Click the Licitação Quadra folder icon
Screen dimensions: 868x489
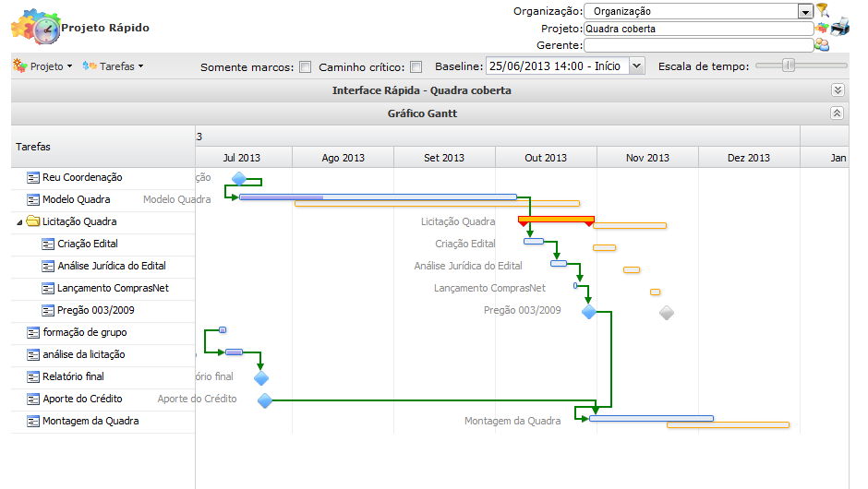(x=33, y=221)
